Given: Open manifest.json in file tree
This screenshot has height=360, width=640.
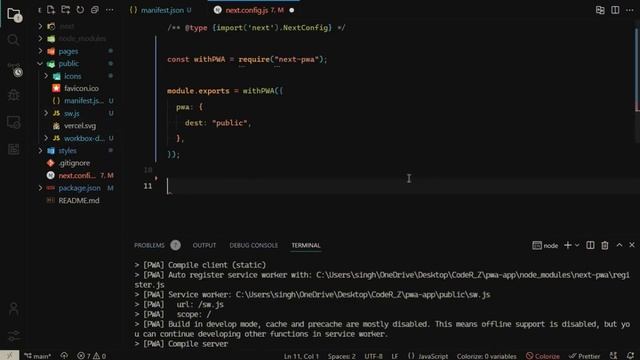Looking at the screenshot, I should pyautogui.click(x=84, y=101).
